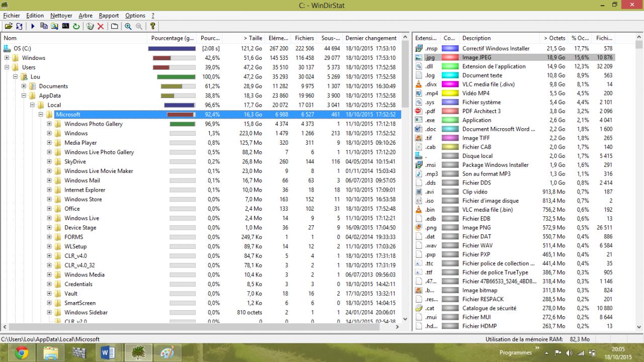Expand the Windows folder under OS (C:)
This screenshot has width=644, height=362.
click(8, 58)
